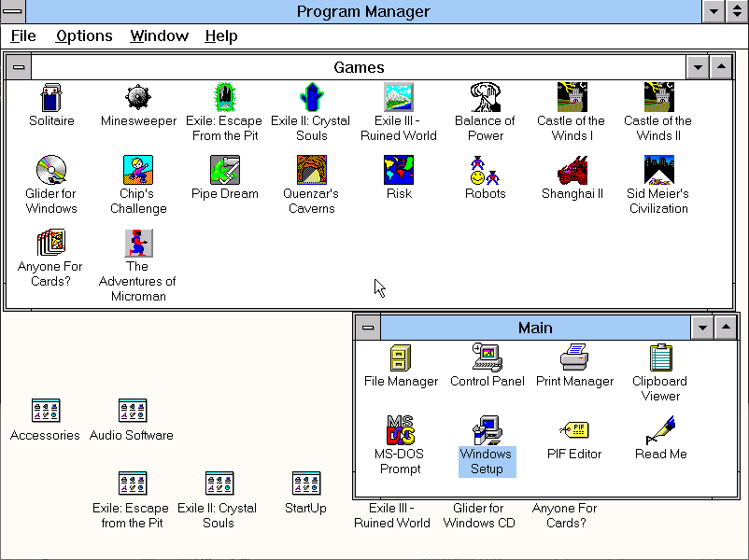Select the Balance of Power icon
Viewport: 749px width, 560px height.
pyautogui.click(x=486, y=97)
